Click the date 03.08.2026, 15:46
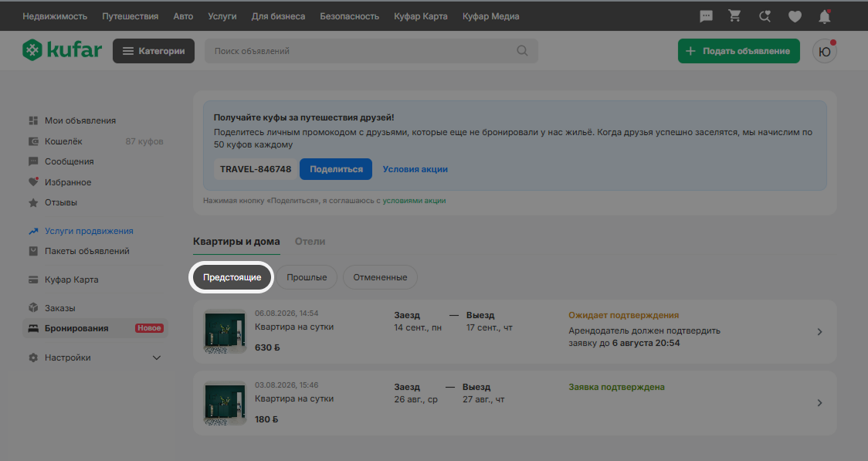 coord(287,385)
